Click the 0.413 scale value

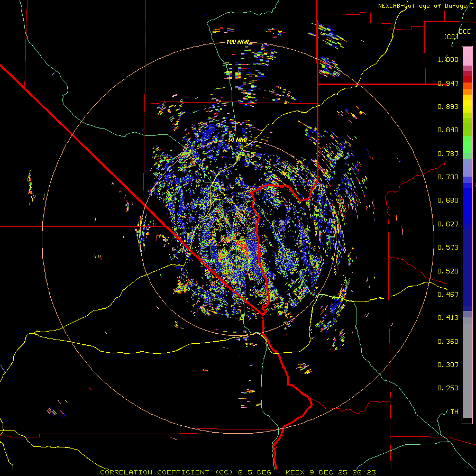pos(448,318)
